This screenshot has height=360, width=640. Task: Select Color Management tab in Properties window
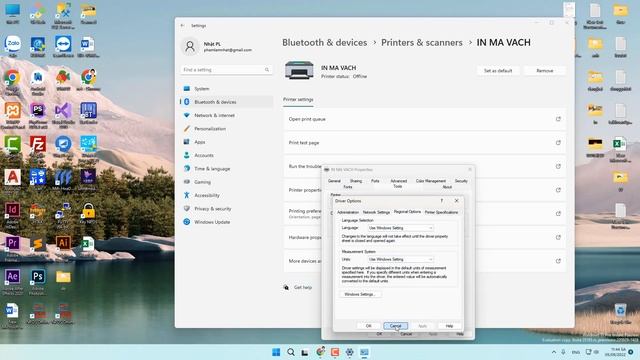(431, 181)
